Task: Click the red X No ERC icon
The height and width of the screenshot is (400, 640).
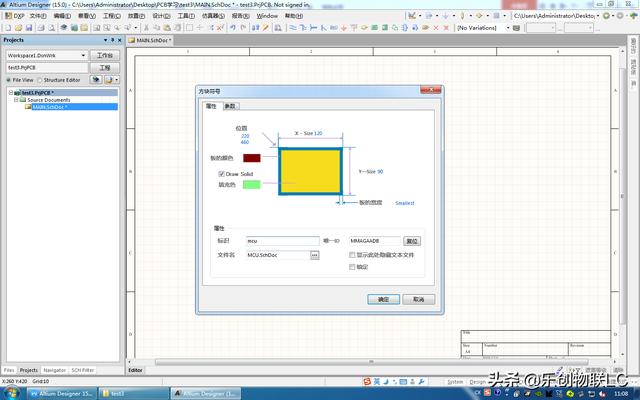Action: [436, 28]
